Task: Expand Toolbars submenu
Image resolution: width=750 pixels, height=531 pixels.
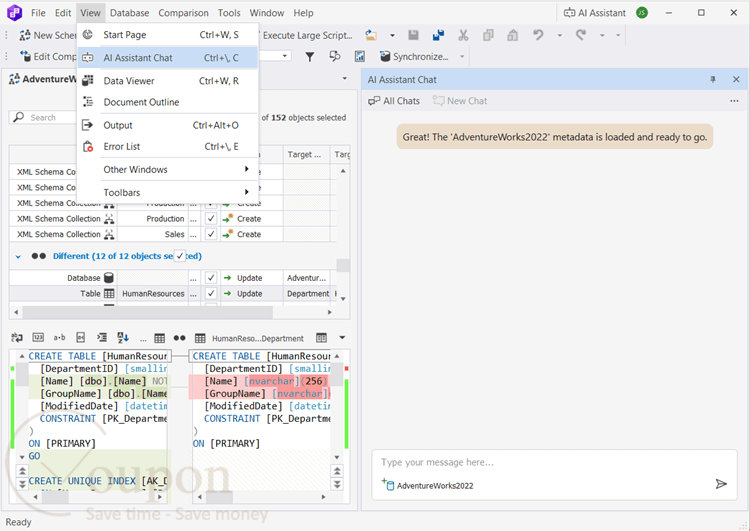Action: [167, 192]
